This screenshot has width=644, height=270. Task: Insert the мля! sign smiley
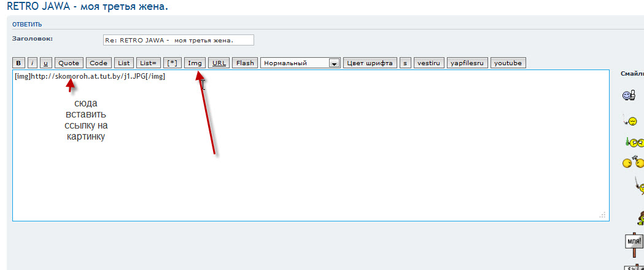click(x=634, y=241)
